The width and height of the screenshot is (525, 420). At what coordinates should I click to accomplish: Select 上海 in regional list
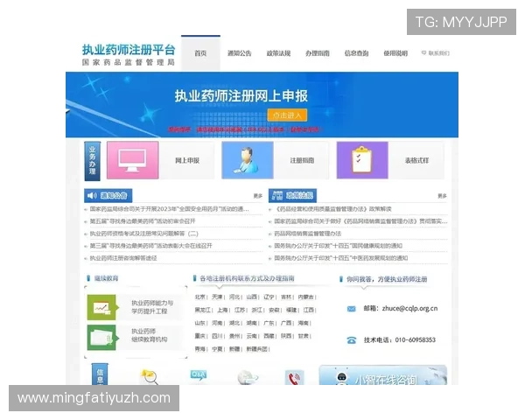pos(222,310)
